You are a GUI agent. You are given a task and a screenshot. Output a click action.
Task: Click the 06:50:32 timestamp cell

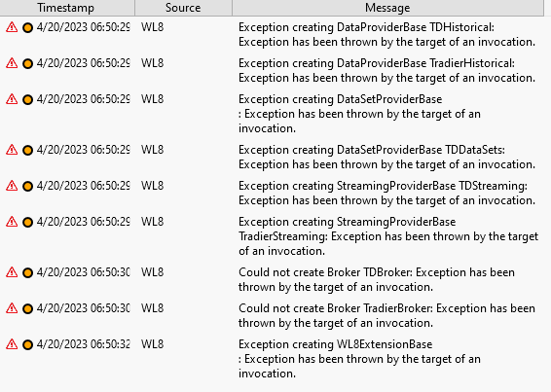pos(84,344)
